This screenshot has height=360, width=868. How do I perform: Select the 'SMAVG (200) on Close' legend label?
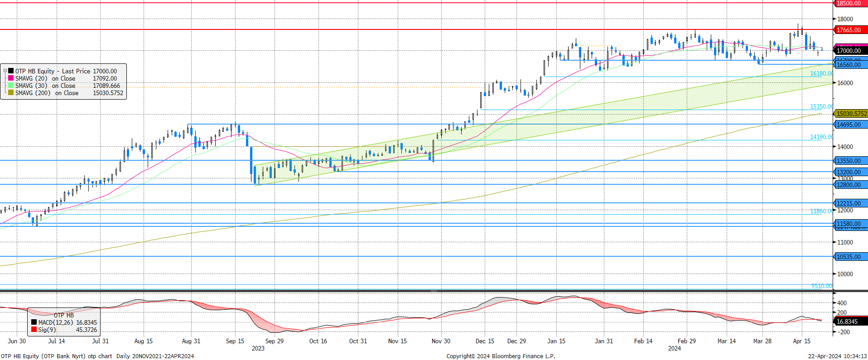(x=47, y=93)
